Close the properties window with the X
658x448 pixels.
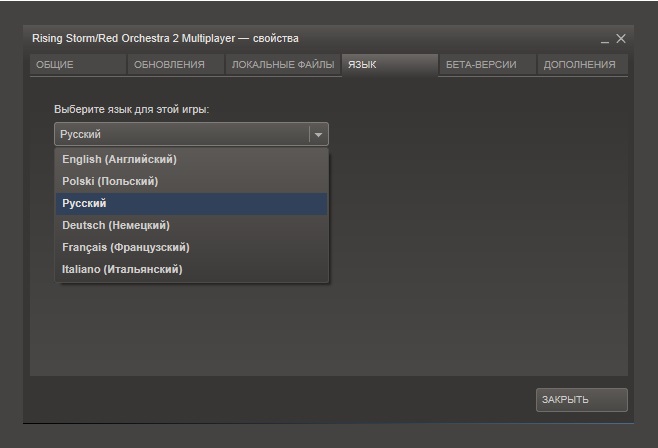click(x=621, y=39)
